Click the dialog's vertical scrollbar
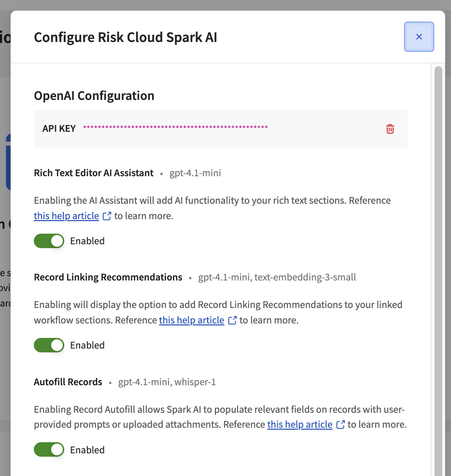Screen dimensions: 451x476 point(438,241)
